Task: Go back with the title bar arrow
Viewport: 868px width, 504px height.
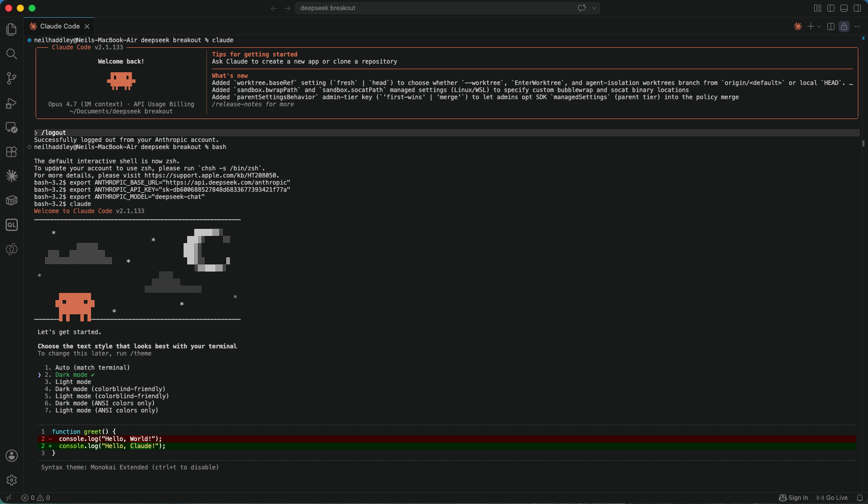Action: [x=274, y=8]
